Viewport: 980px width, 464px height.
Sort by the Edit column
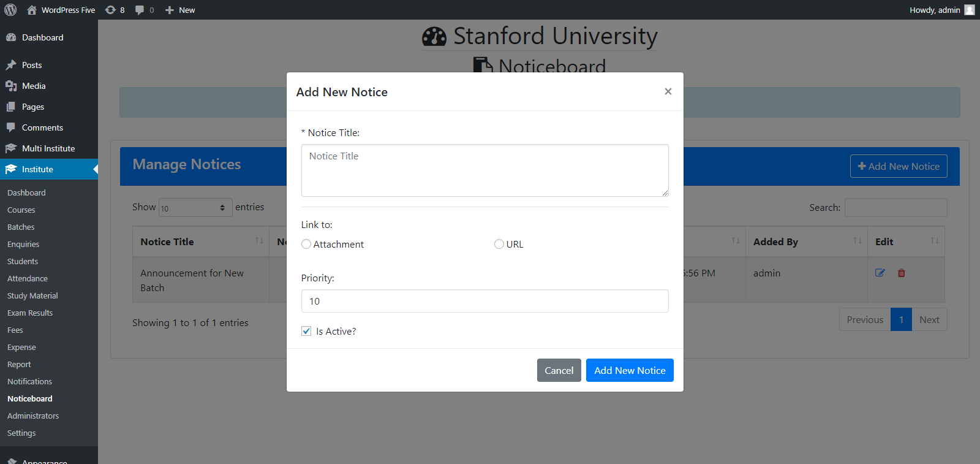pos(906,242)
